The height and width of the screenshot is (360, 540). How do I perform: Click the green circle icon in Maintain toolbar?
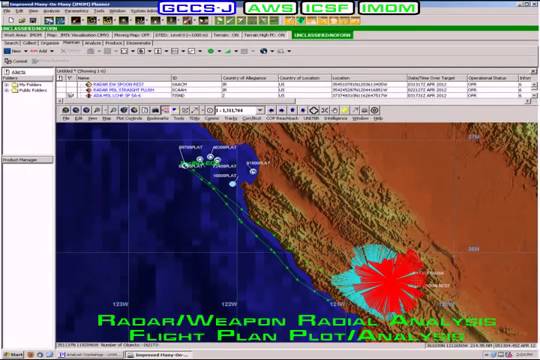pyautogui.click(x=211, y=51)
